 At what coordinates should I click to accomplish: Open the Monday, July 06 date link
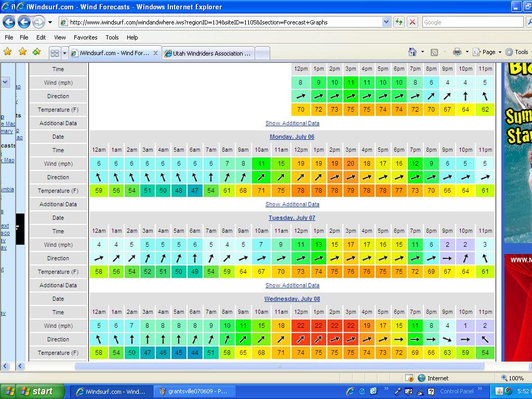(x=292, y=137)
